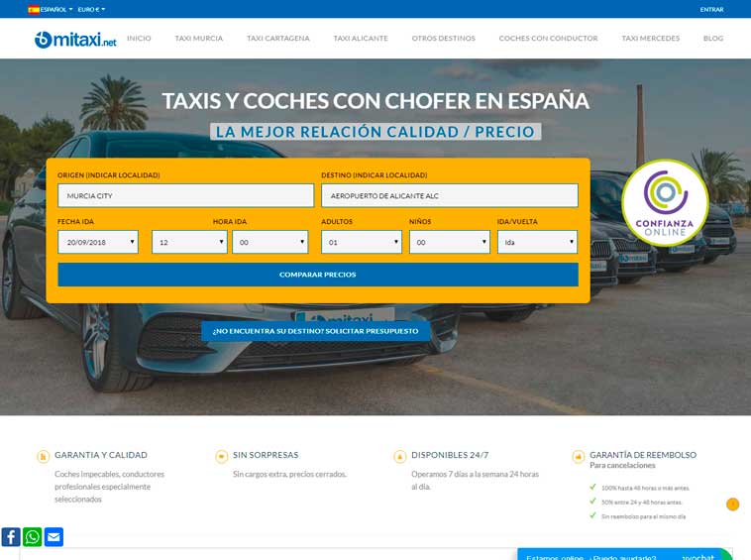Image resolution: width=751 pixels, height=560 pixels.
Task: Go to Coches con Conductor menu
Action: click(548, 39)
